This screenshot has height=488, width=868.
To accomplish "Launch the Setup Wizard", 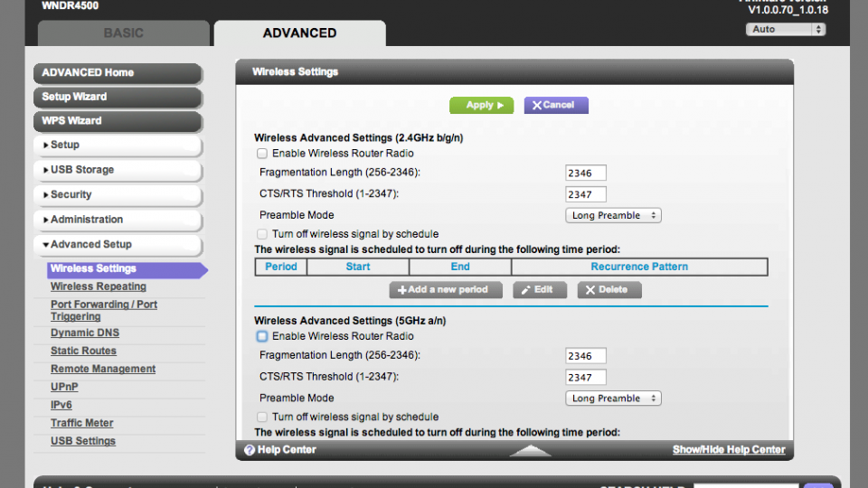I will click(118, 97).
